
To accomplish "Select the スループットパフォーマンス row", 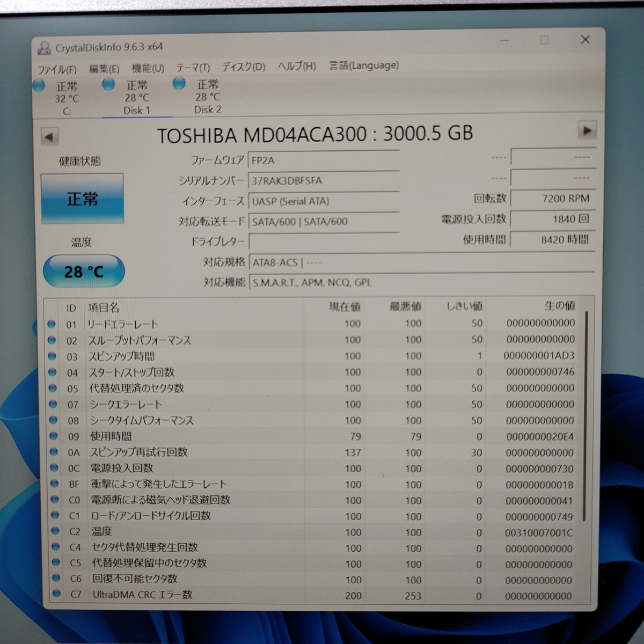I will click(314, 340).
